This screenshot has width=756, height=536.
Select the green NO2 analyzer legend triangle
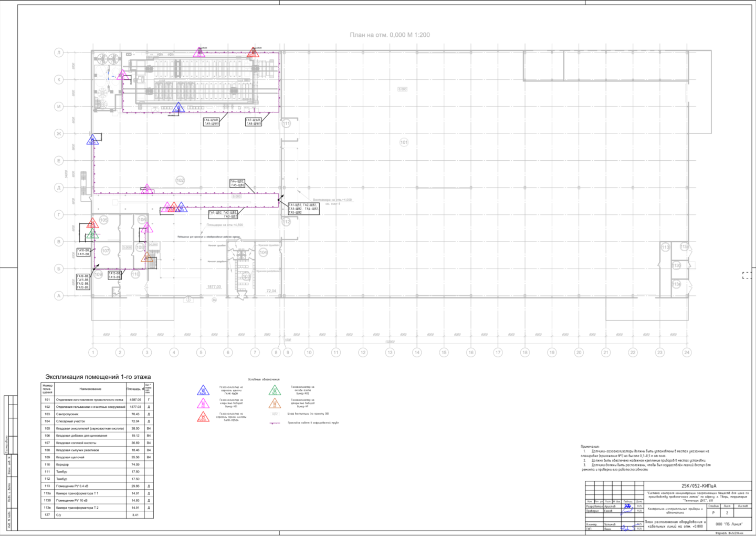point(275,390)
